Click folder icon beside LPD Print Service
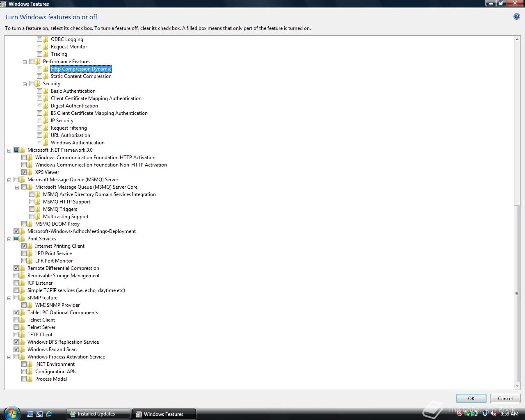 pos(30,253)
